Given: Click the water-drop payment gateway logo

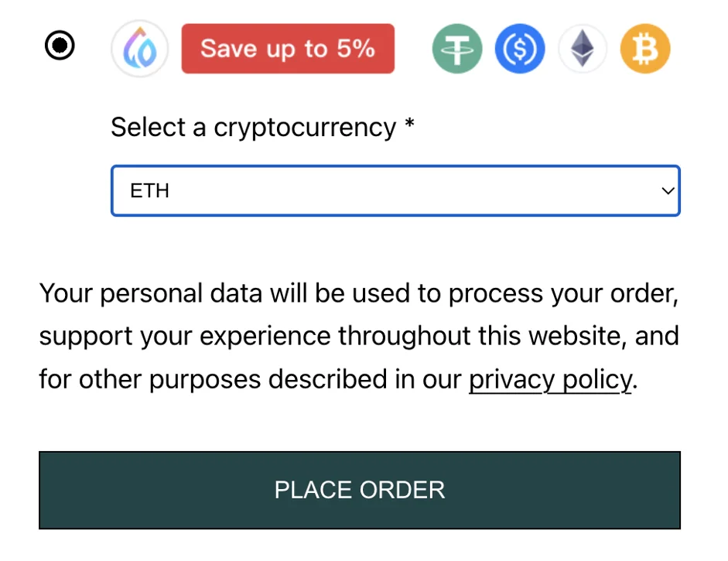Looking at the screenshot, I should (139, 50).
